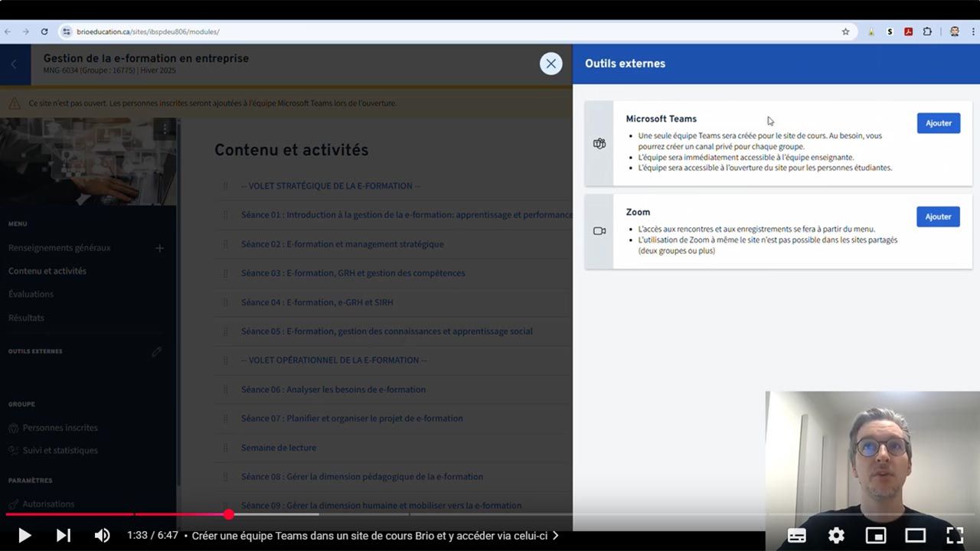Click the yellow warning triangle icon
Screen dimensions: 980x551
coord(15,103)
